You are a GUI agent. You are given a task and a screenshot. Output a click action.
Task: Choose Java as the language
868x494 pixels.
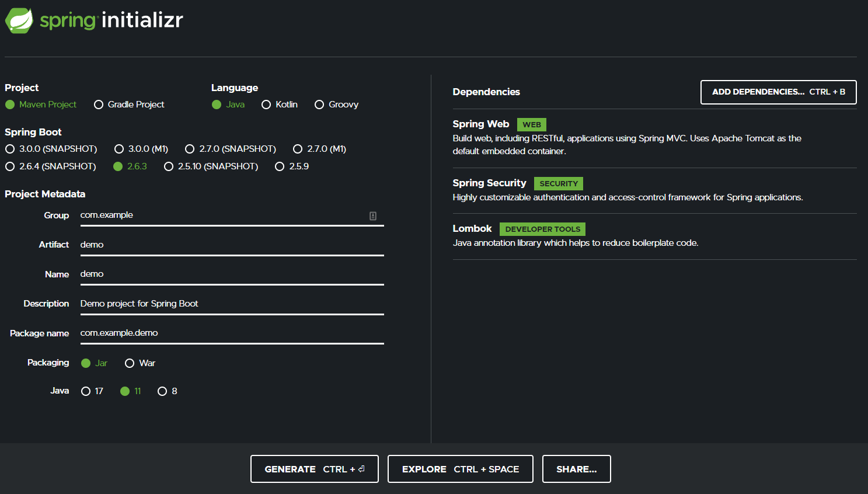(x=228, y=105)
